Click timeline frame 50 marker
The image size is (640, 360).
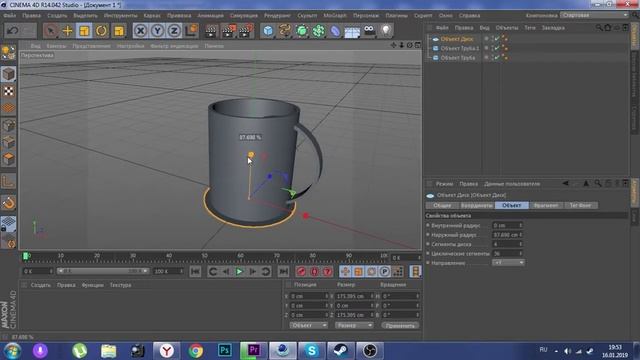pyautogui.click(x=204, y=256)
